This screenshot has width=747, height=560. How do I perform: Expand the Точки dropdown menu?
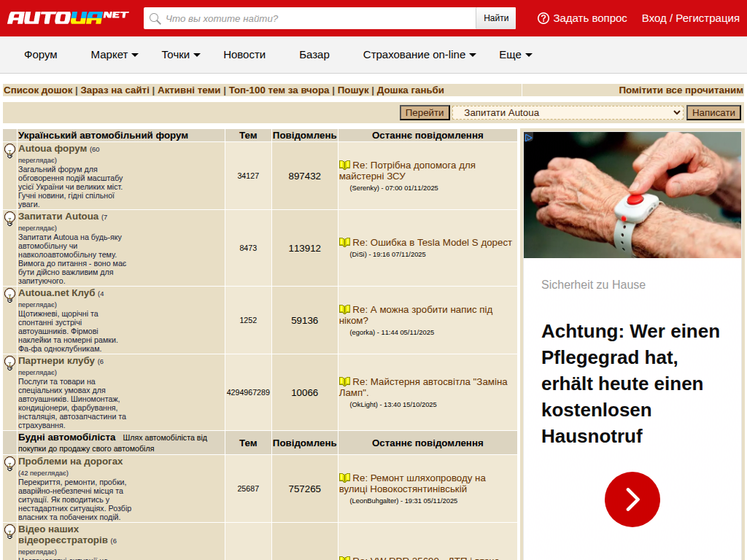181,55
